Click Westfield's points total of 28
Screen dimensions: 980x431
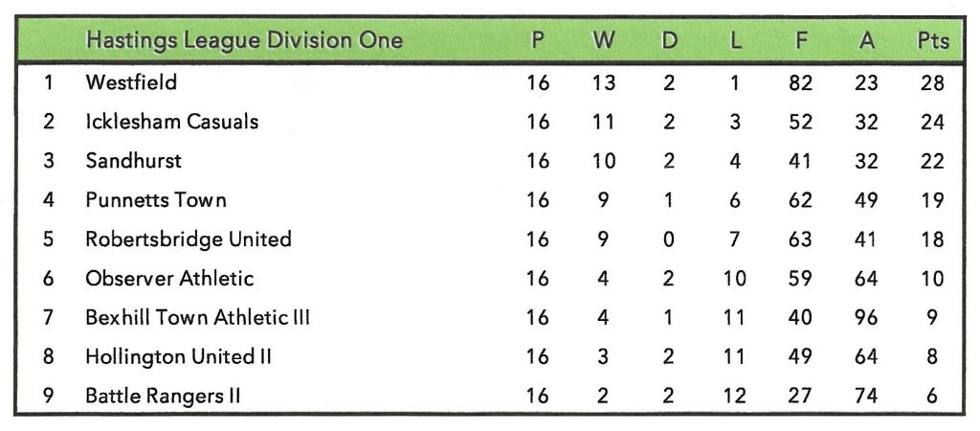coord(932,82)
